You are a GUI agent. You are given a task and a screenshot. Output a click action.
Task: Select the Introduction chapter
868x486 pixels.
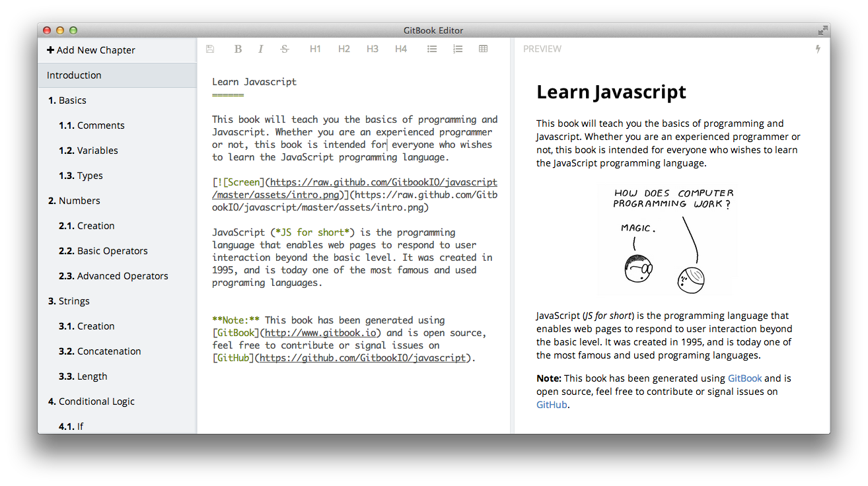tap(118, 75)
